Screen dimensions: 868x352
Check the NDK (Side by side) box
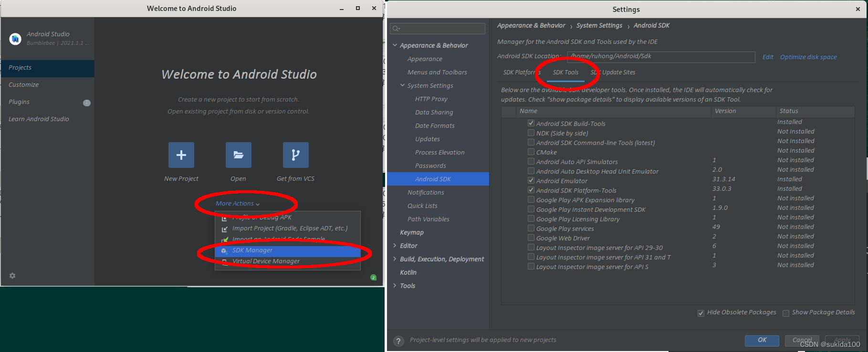point(531,133)
